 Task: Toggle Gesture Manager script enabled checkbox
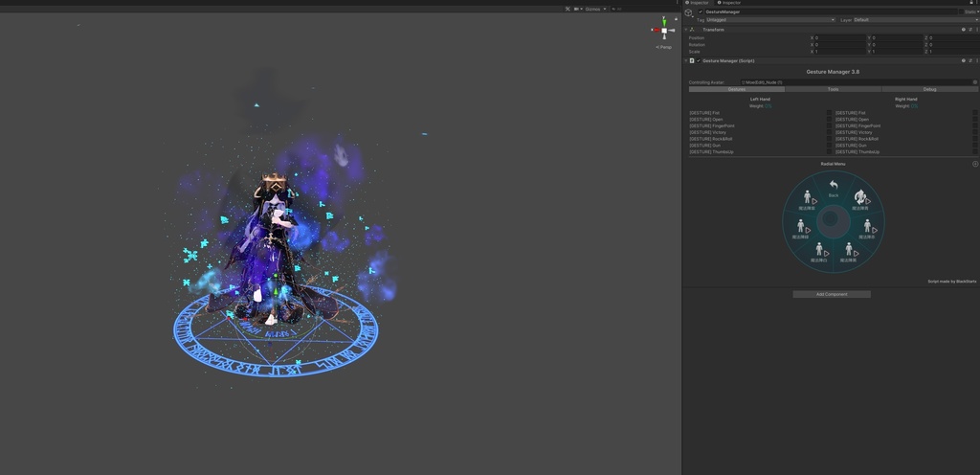click(x=699, y=60)
